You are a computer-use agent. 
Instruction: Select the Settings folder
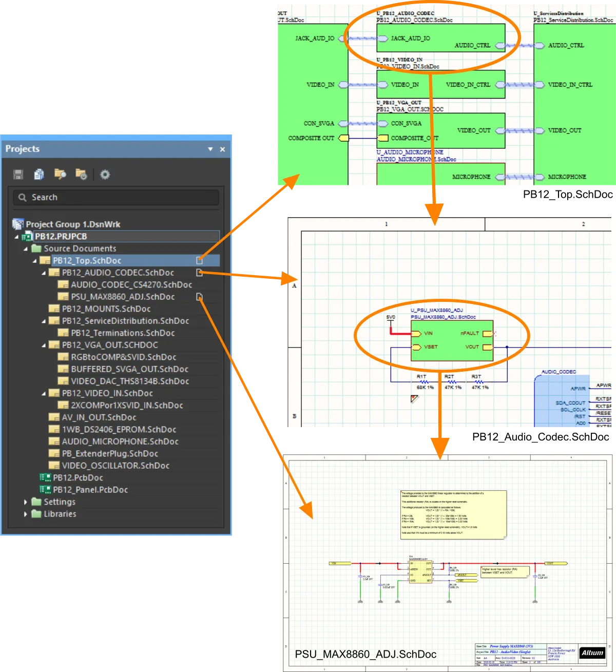tap(60, 502)
